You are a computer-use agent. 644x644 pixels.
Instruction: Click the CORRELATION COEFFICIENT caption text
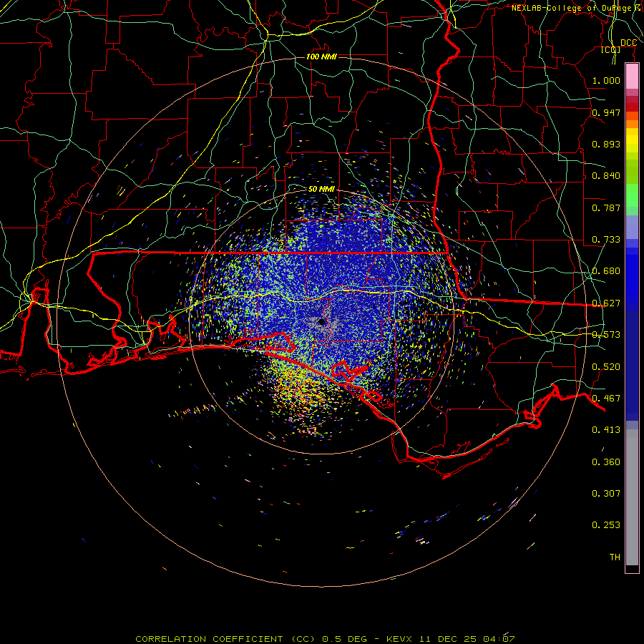(209, 639)
